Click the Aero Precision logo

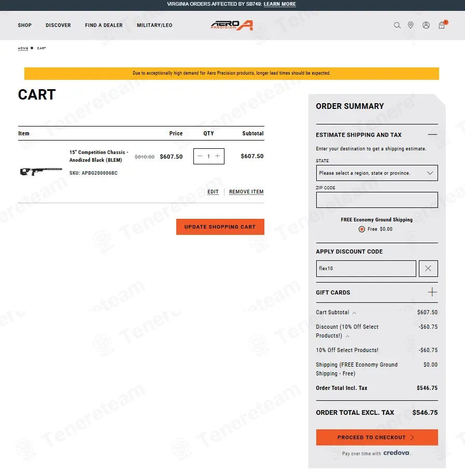coord(232,25)
